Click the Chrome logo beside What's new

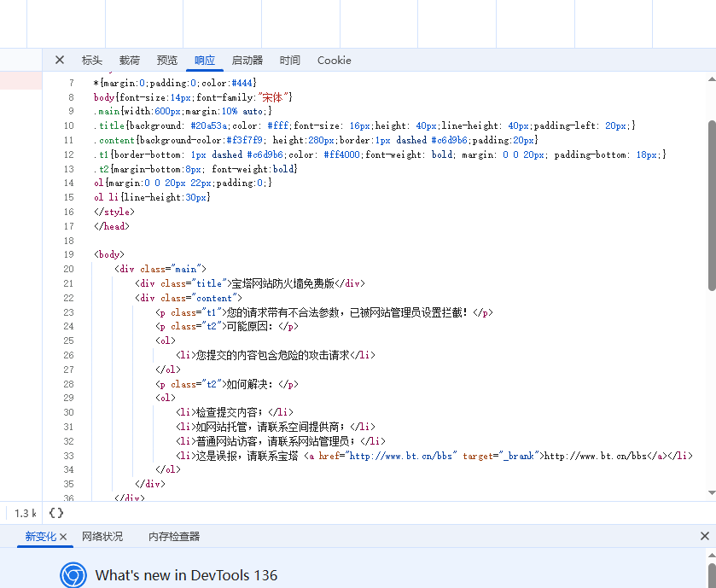[73, 575]
